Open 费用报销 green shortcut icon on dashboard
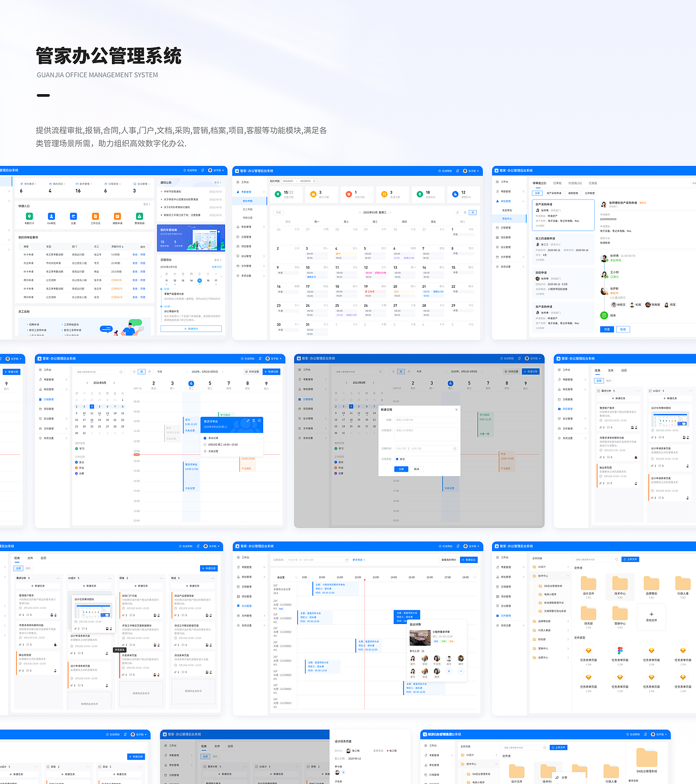 pyautogui.click(x=139, y=216)
